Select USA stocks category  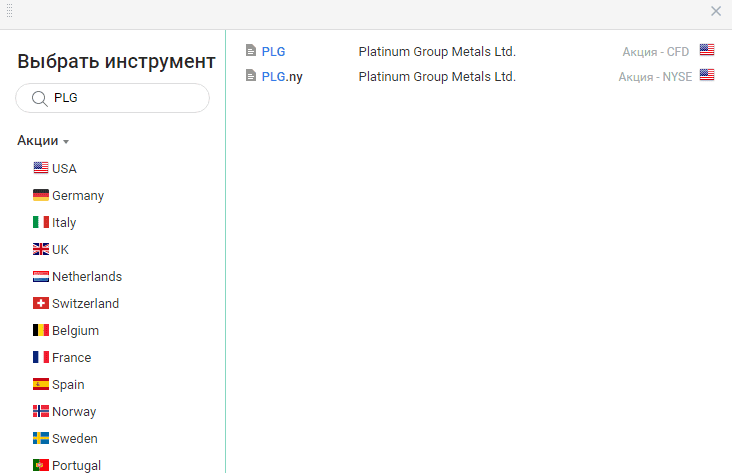click(64, 169)
